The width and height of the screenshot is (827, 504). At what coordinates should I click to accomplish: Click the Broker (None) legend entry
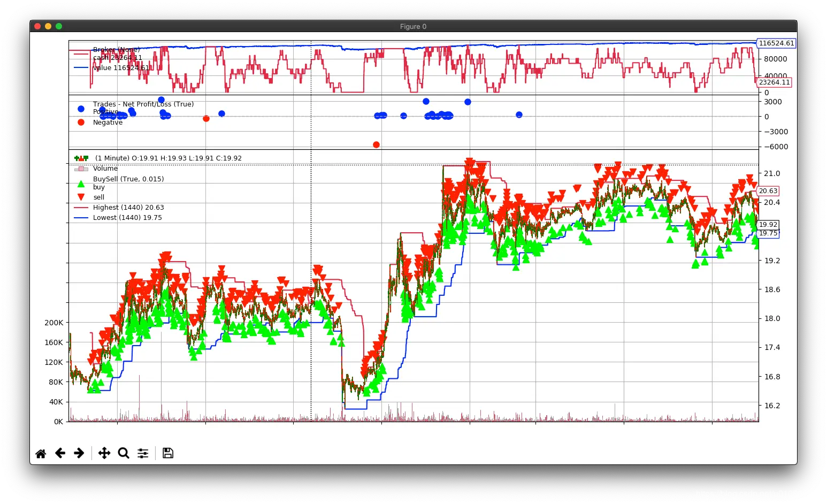coord(116,49)
